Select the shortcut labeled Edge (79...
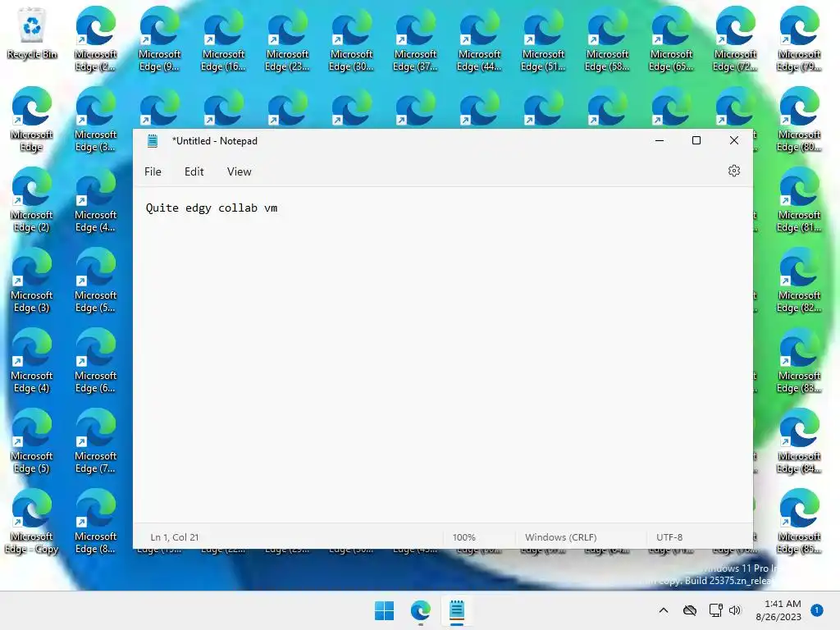 [x=799, y=39]
